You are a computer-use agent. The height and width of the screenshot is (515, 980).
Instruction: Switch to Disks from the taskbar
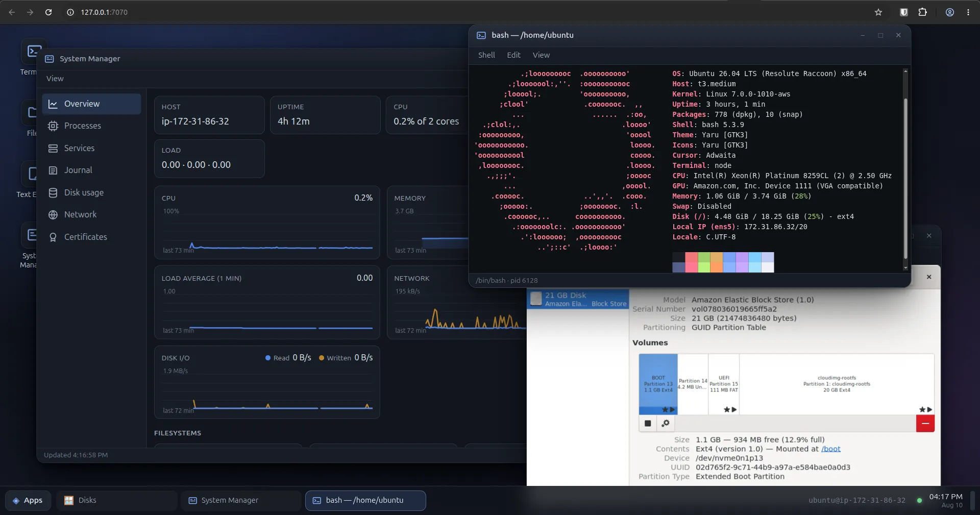pos(116,500)
